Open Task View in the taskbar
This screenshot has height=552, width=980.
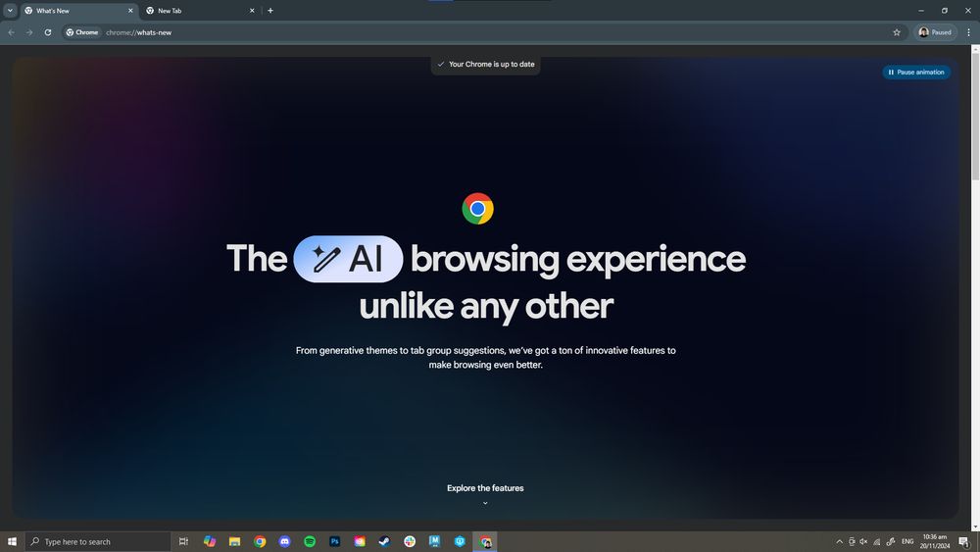[x=183, y=541]
